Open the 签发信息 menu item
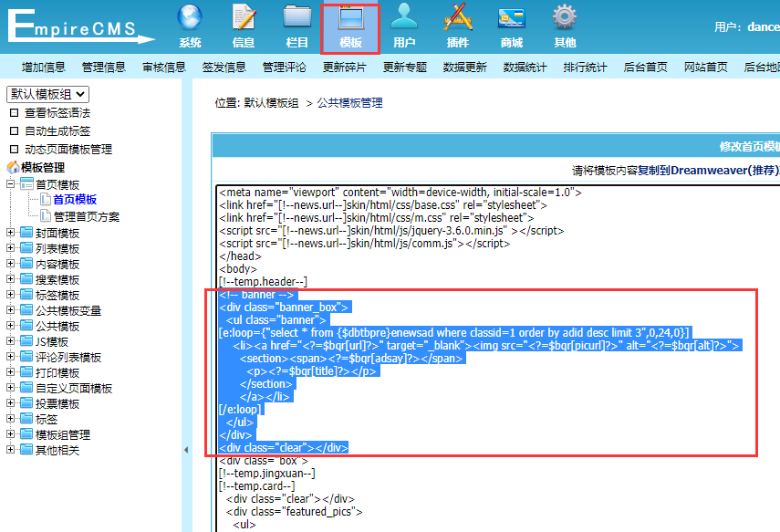 pos(224,68)
